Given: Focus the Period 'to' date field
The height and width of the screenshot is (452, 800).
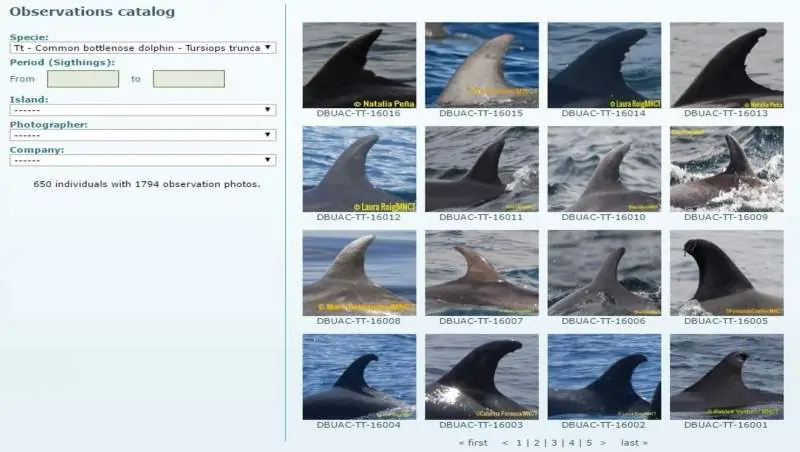Looking at the screenshot, I should tap(188, 79).
